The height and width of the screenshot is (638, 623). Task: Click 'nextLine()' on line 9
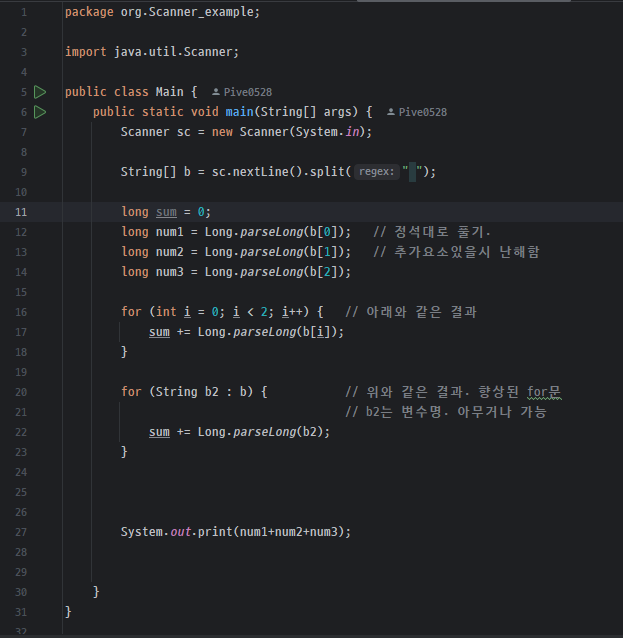click(267, 172)
